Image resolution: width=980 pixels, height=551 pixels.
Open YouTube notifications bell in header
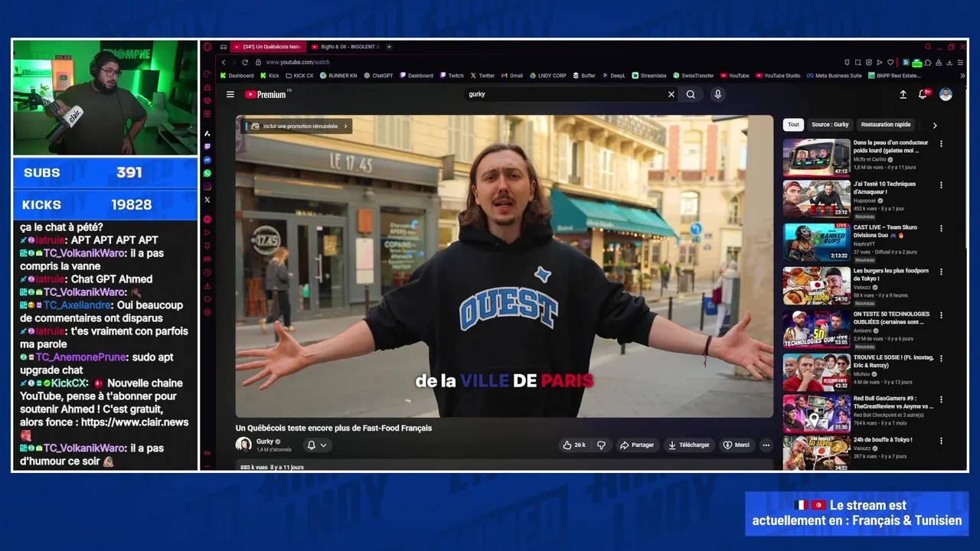923,94
